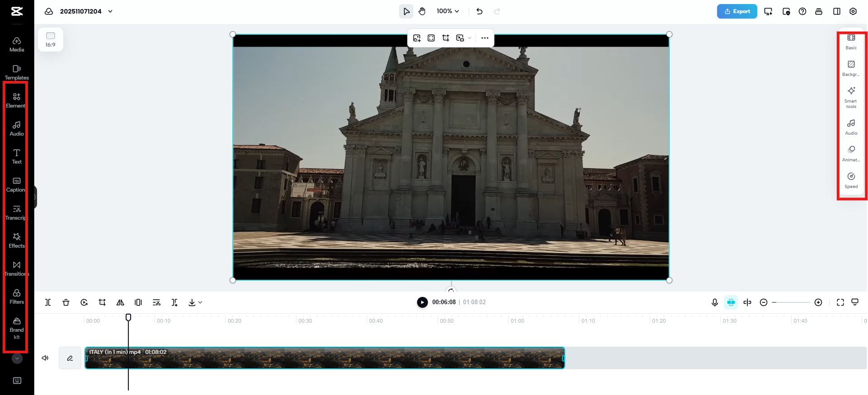Open the Smart tools tab
The height and width of the screenshot is (395, 868).
click(851, 97)
